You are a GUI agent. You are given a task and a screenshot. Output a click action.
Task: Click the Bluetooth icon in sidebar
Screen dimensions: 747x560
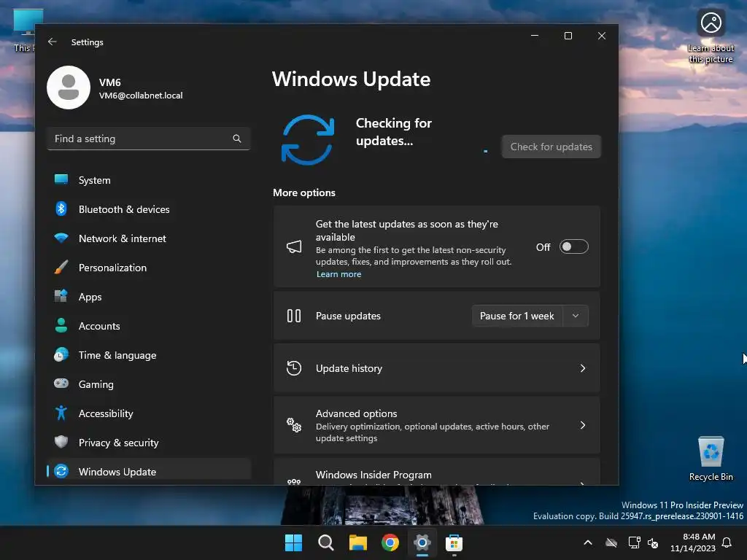point(61,209)
